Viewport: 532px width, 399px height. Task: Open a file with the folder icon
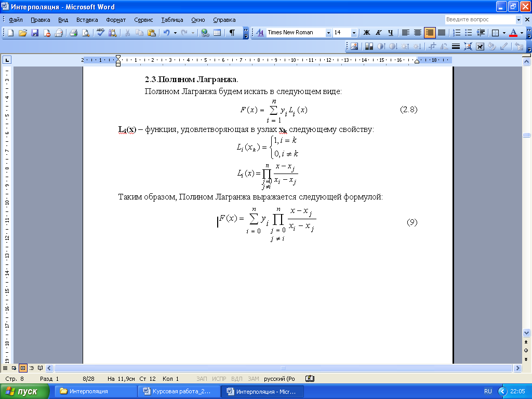23,33
